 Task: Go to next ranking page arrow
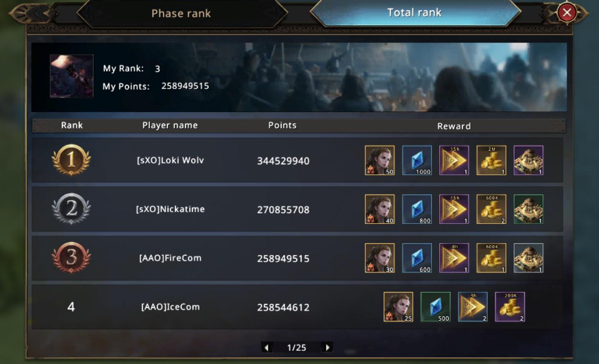click(x=327, y=347)
